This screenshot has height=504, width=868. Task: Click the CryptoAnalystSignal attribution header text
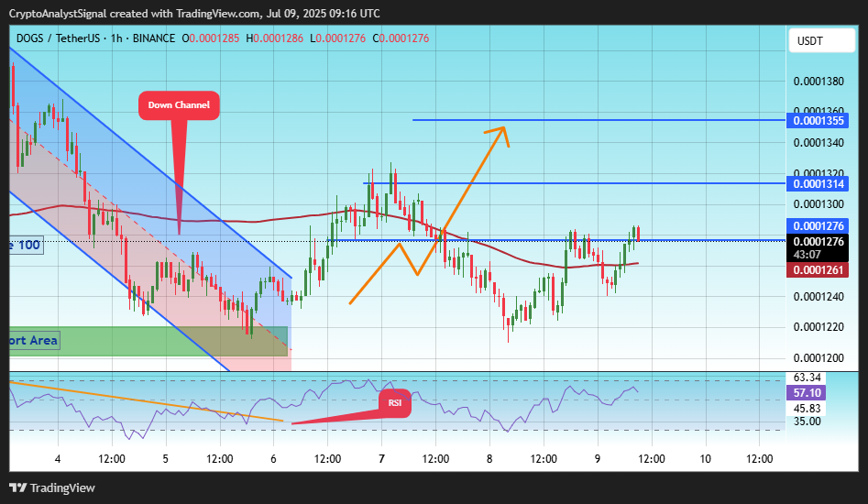tap(194, 13)
